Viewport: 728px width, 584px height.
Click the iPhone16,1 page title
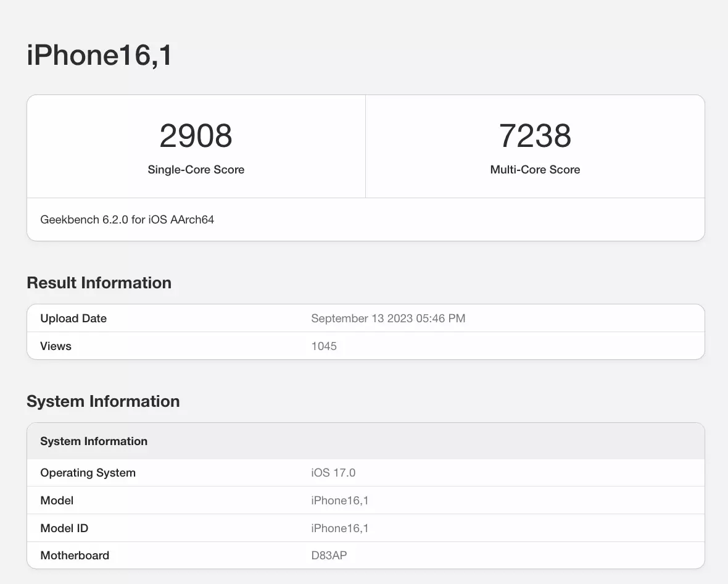point(99,56)
